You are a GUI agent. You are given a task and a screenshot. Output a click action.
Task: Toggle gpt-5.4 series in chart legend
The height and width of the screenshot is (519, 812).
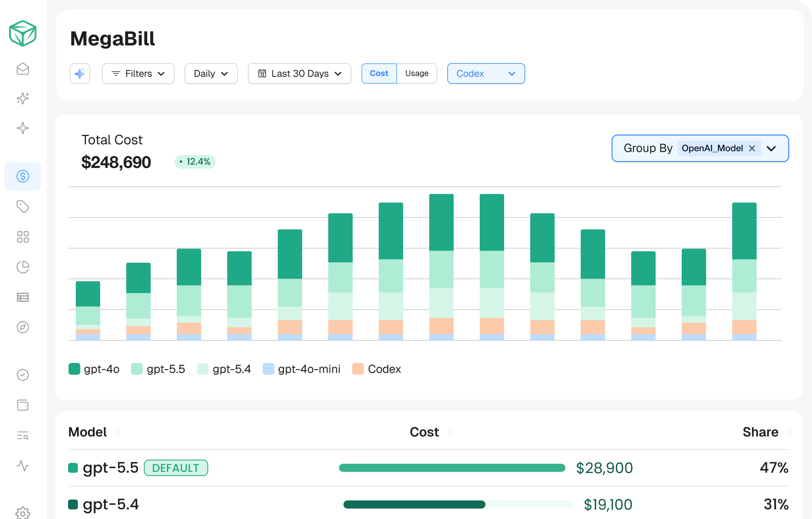click(x=224, y=369)
